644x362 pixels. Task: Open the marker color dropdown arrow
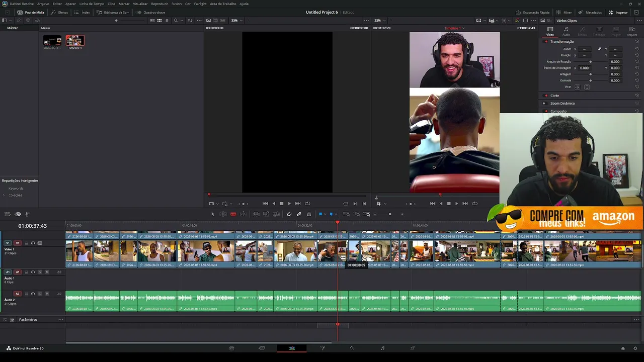(335, 215)
